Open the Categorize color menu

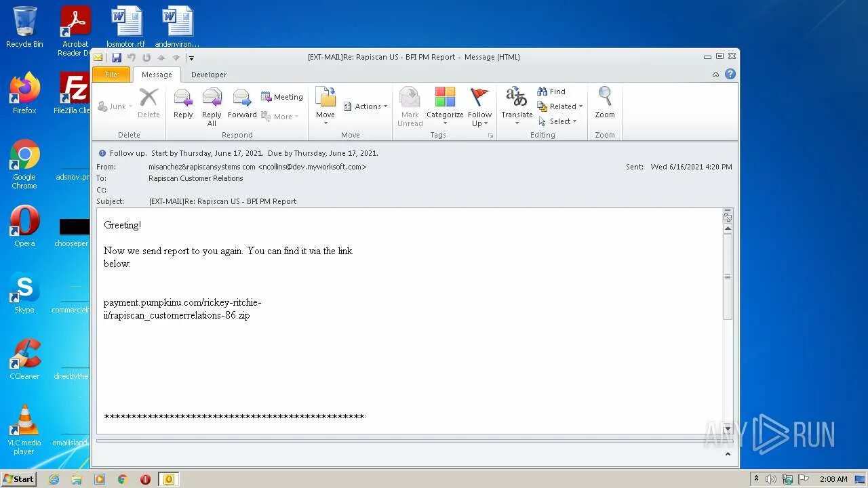pyautogui.click(x=445, y=106)
